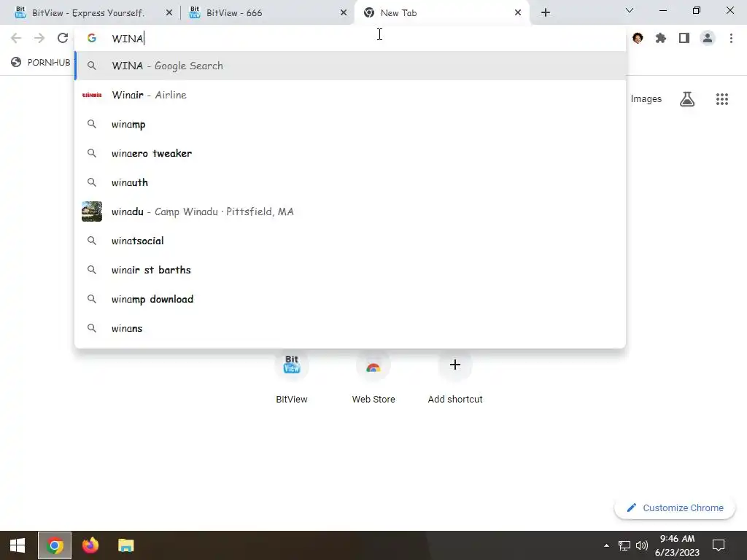Open File Explorer from the taskbar
747x560 pixels.
[126, 545]
